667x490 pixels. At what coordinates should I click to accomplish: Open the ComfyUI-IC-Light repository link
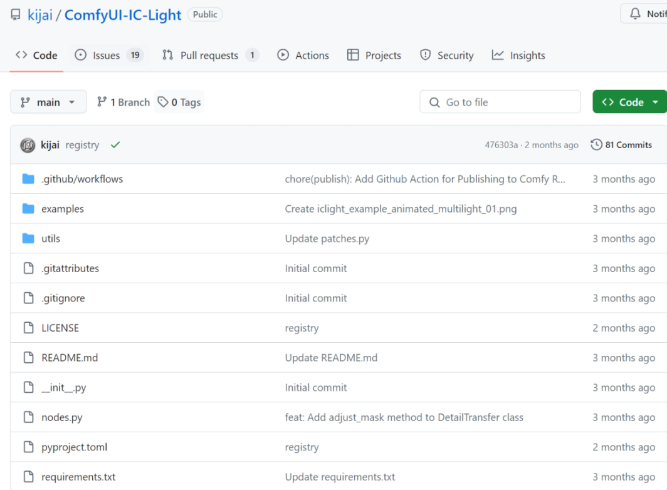(x=123, y=15)
